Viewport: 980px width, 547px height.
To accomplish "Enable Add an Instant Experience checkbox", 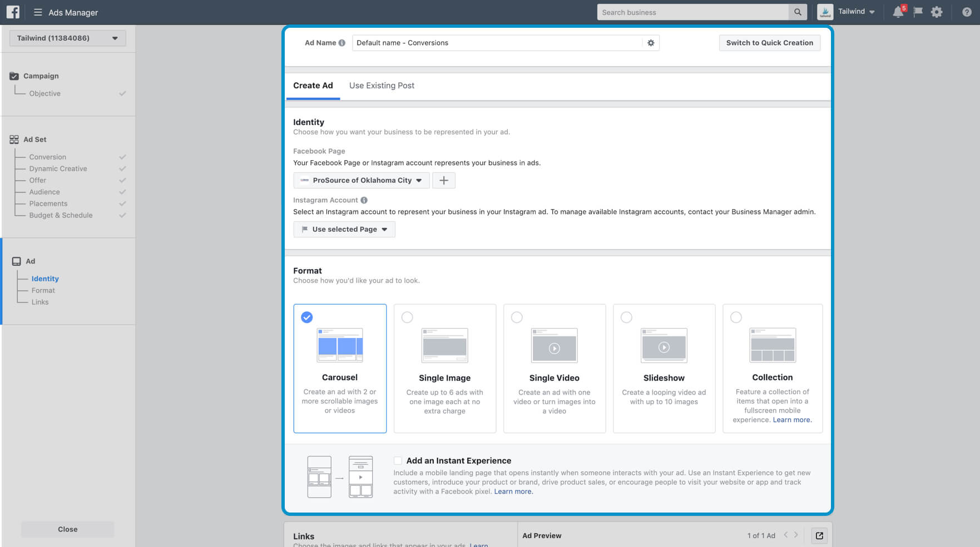I will pos(398,460).
